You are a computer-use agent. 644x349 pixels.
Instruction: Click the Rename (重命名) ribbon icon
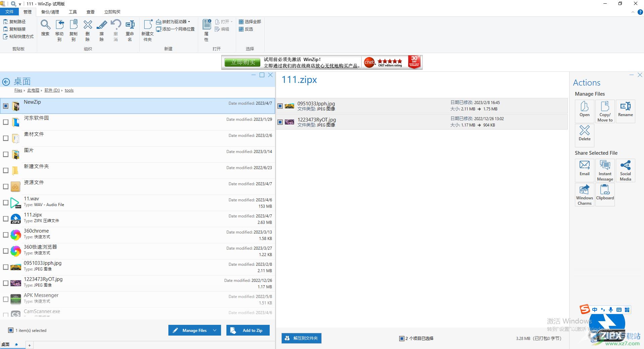tap(130, 30)
